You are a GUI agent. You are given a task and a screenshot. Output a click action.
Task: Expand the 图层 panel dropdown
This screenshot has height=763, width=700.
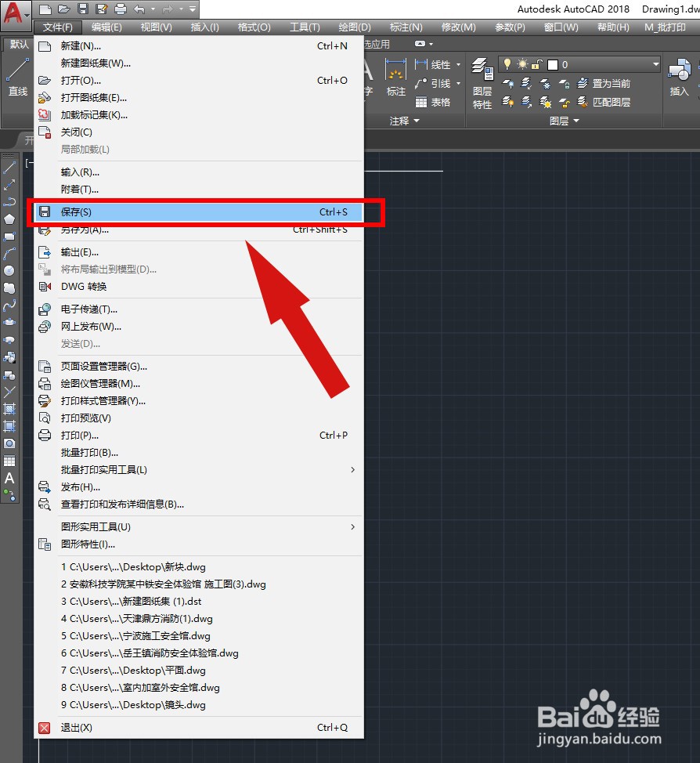[x=565, y=121]
